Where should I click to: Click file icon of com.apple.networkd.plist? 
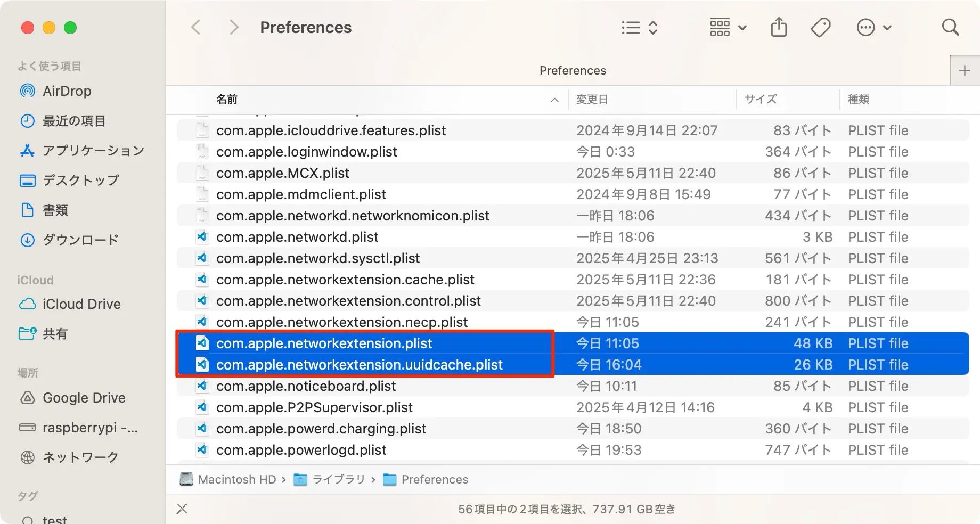coord(202,236)
